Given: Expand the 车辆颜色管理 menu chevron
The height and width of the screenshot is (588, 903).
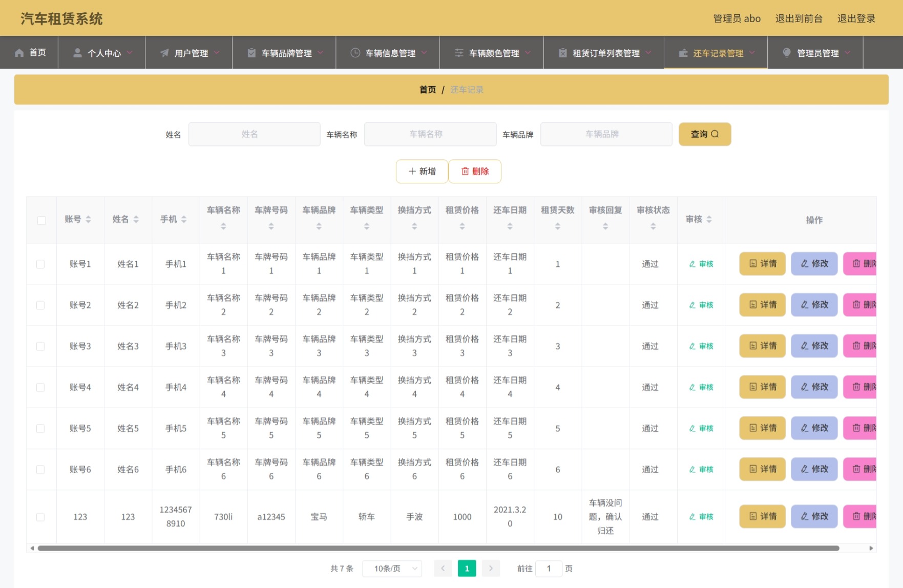Looking at the screenshot, I should point(528,52).
